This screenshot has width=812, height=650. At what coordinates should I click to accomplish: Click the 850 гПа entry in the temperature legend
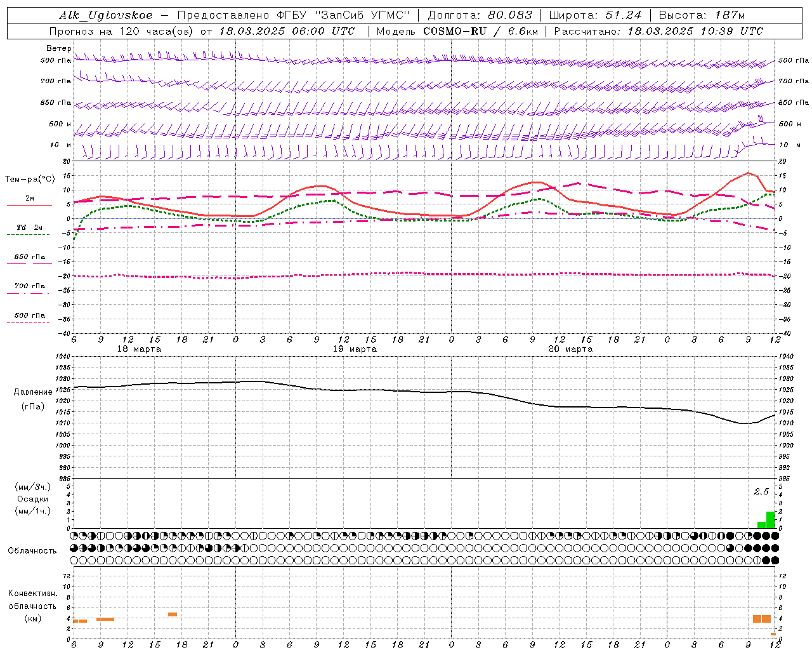tap(30, 257)
